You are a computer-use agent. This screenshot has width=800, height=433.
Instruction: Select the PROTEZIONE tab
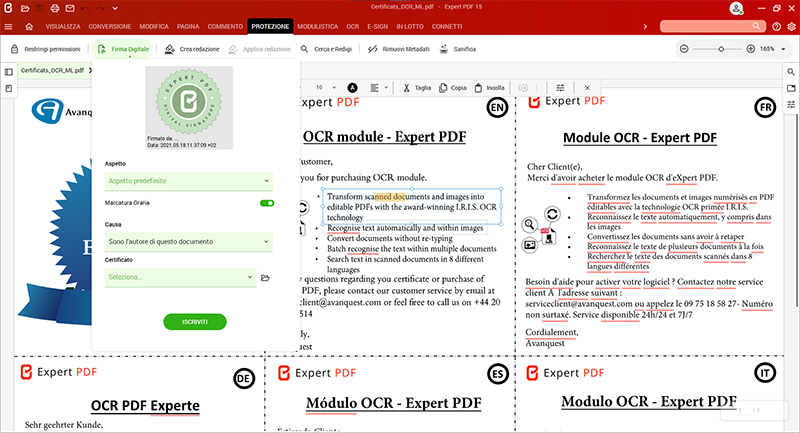(x=270, y=27)
